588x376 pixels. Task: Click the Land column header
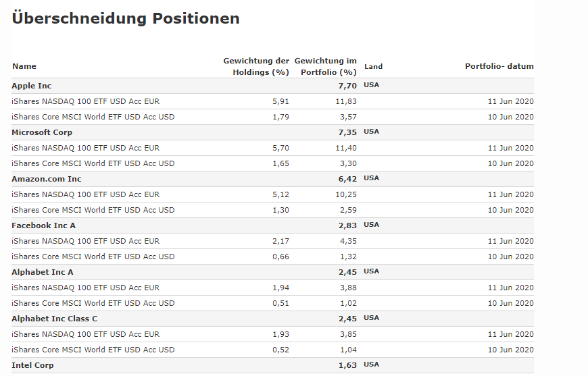pos(373,66)
